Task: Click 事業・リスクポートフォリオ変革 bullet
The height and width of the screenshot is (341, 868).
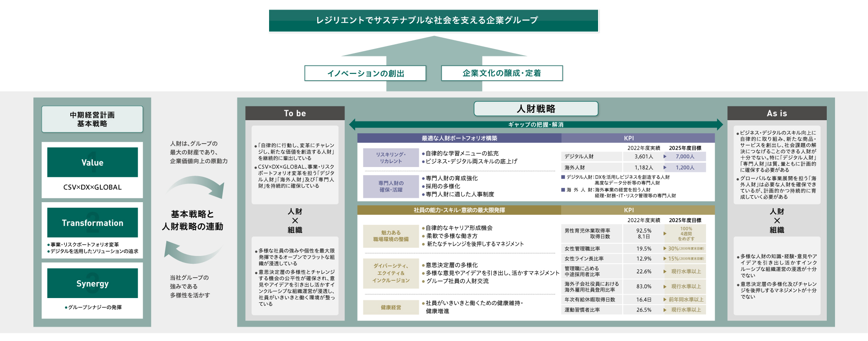Action: click(83, 245)
